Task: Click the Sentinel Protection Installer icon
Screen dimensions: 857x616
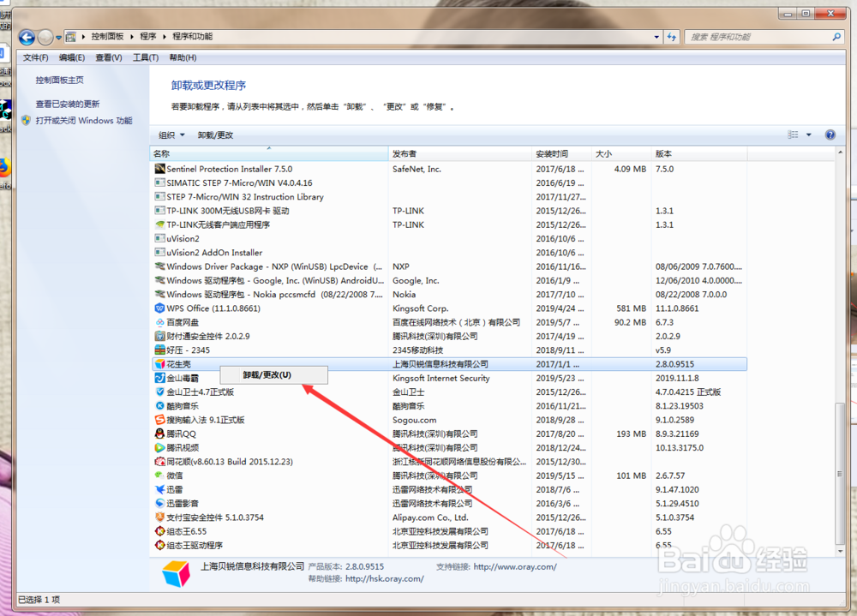Action: click(159, 169)
